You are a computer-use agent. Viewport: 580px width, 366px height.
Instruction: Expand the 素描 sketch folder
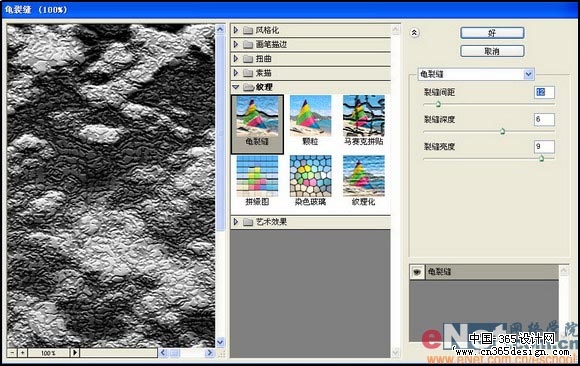(236, 73)
